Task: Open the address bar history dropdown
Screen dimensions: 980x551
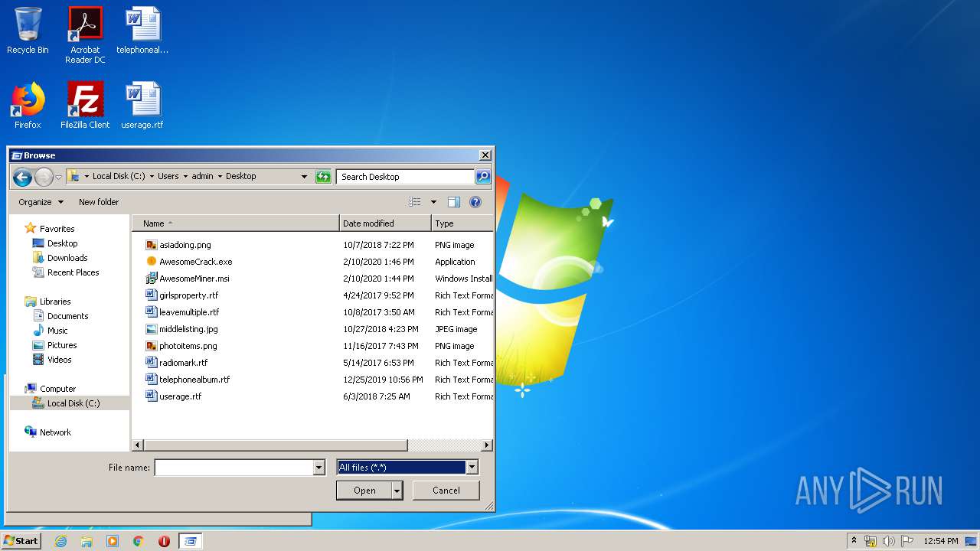Action: [304, 177]
